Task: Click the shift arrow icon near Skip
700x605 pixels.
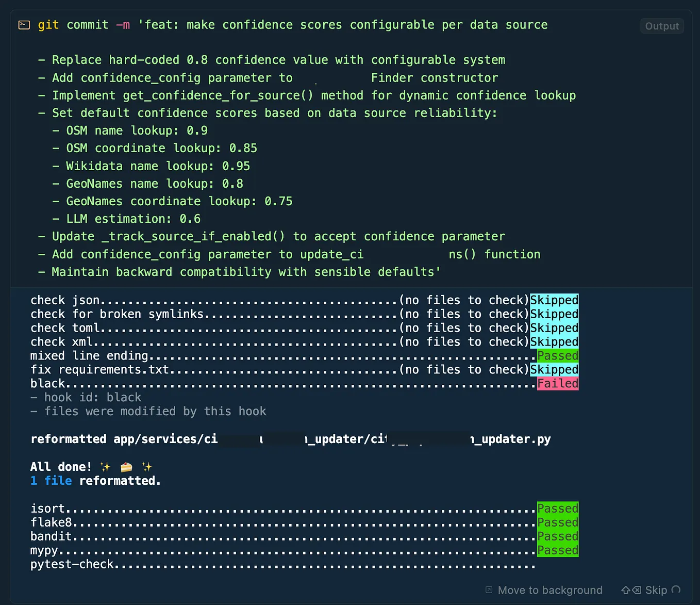Action: 626,590
